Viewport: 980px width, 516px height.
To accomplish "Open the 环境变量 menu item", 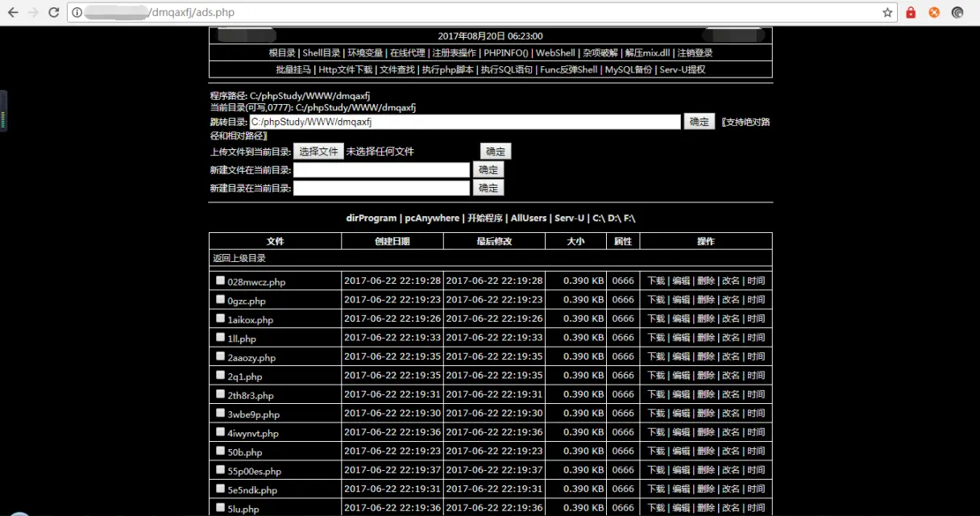I will [365, 53].
